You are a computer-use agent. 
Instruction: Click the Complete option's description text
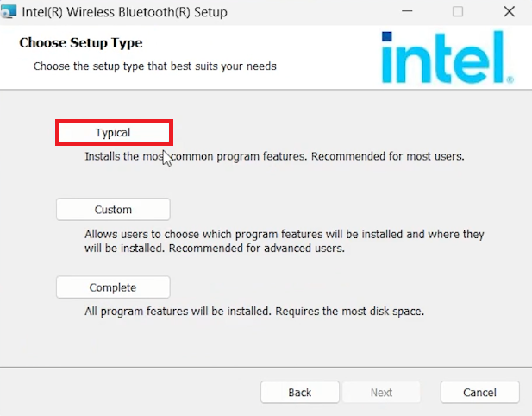254,310
